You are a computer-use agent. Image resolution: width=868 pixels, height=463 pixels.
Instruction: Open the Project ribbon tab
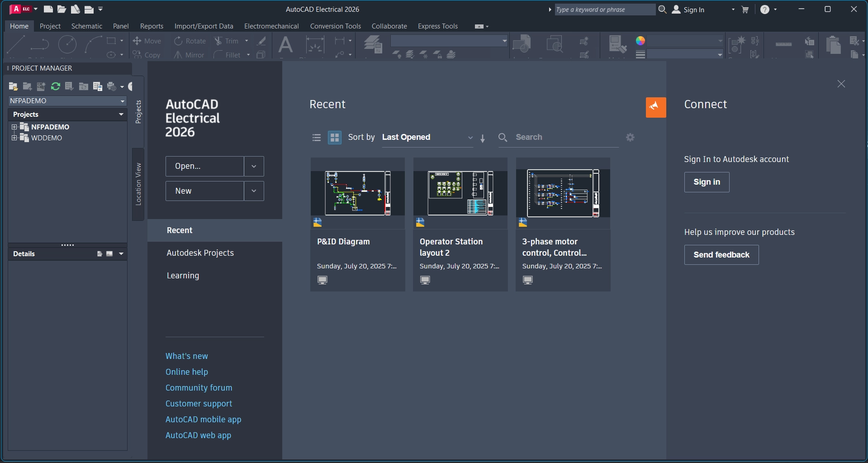50,26
